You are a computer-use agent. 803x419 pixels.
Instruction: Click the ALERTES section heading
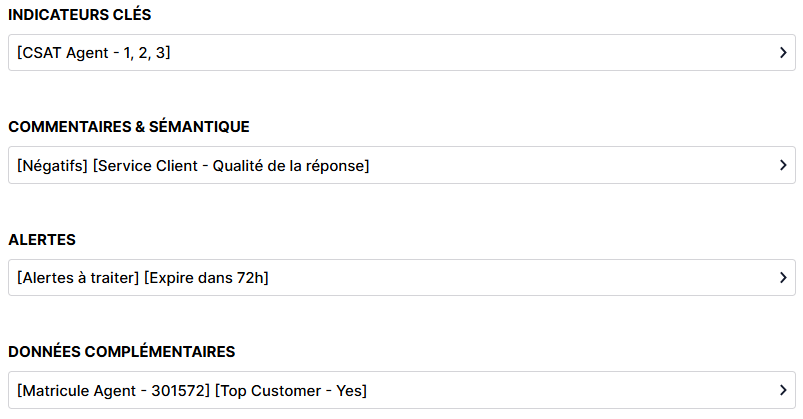(42, 240)
